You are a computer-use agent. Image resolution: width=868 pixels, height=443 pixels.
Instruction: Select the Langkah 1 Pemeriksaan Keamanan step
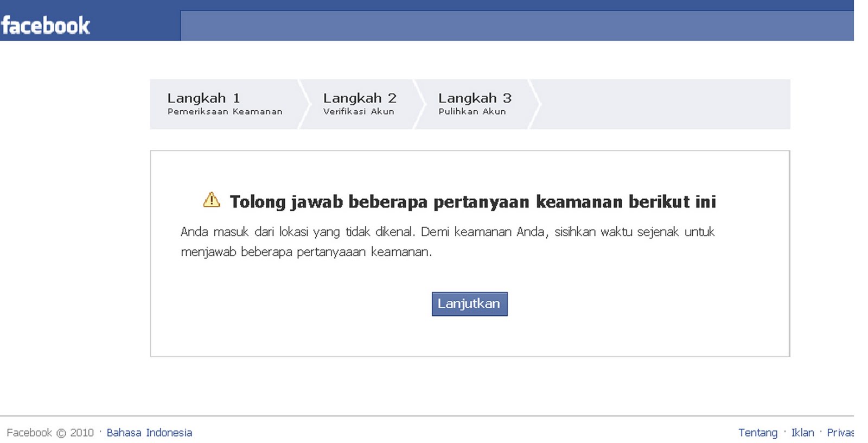(225, 104)
